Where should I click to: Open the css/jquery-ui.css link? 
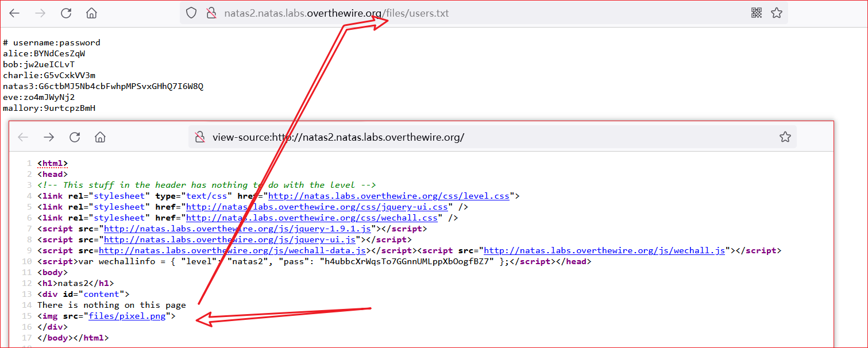(x=317, y=207)
